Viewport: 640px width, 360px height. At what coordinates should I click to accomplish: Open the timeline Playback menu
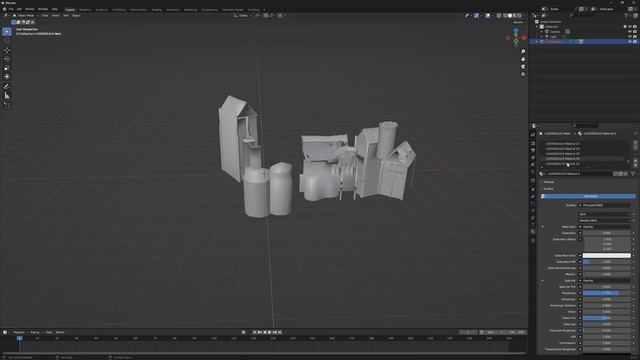point(19,332)
